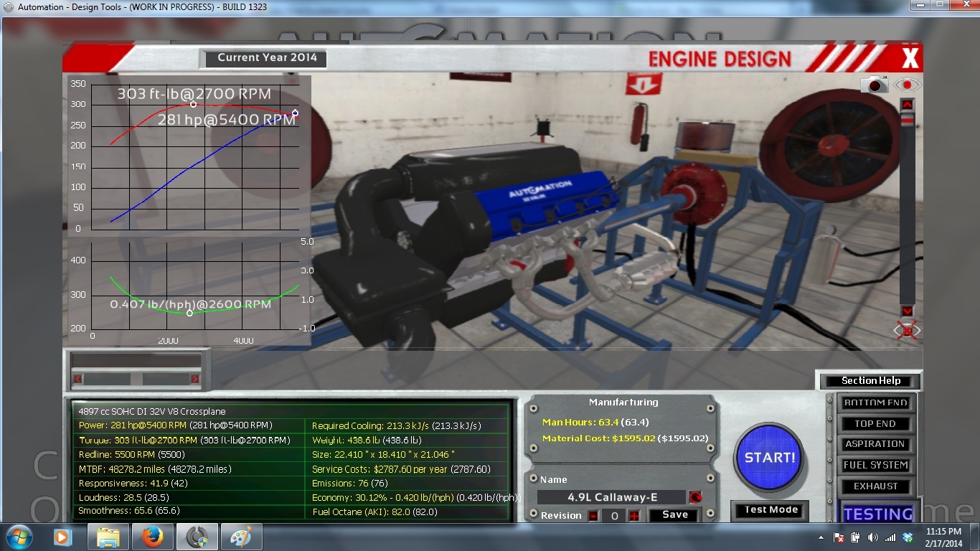Viewport: 980px width, 551px height.
Task: Click the left arrow of the horizontal scroller
Action: point(77,379)
